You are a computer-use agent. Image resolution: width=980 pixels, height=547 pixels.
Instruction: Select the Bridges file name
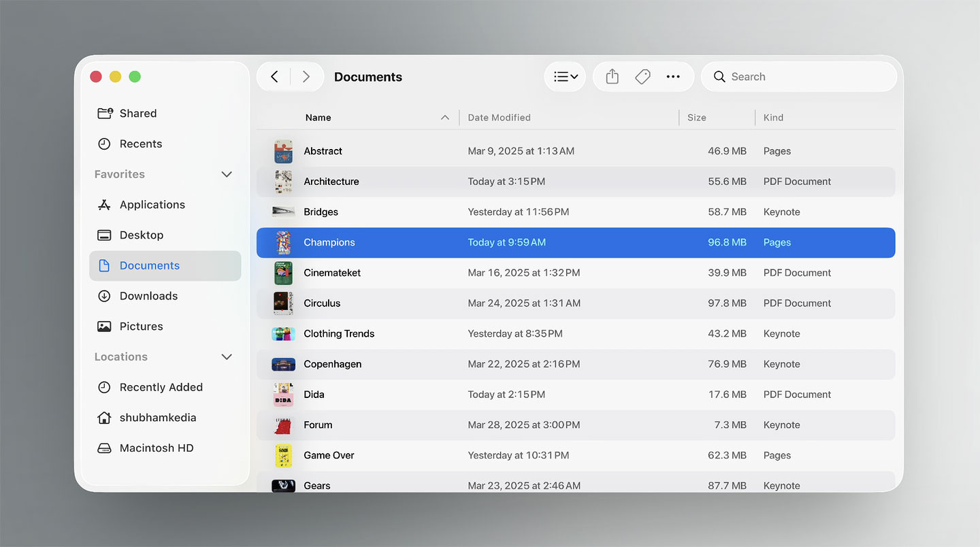coord(321,212)
